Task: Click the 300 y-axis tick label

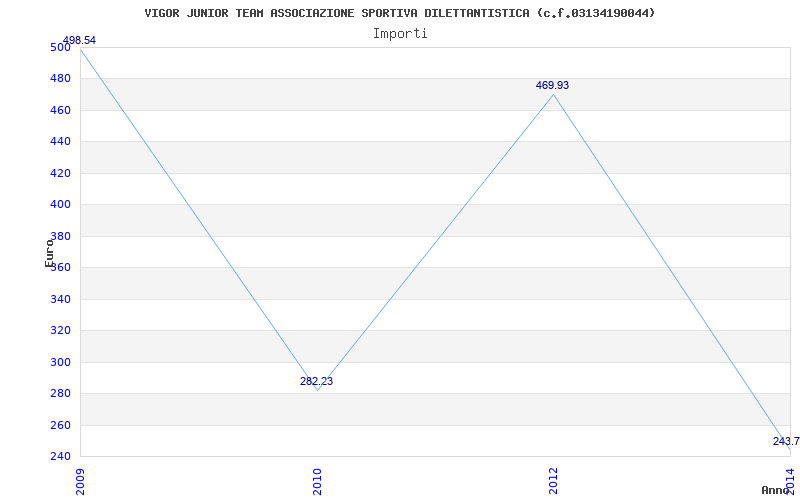Action: (x=60, y=362)
